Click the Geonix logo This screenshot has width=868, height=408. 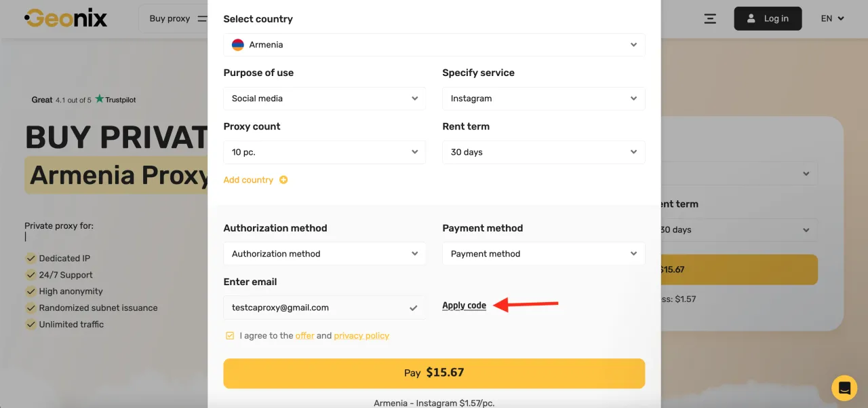(x=66, y=18)
